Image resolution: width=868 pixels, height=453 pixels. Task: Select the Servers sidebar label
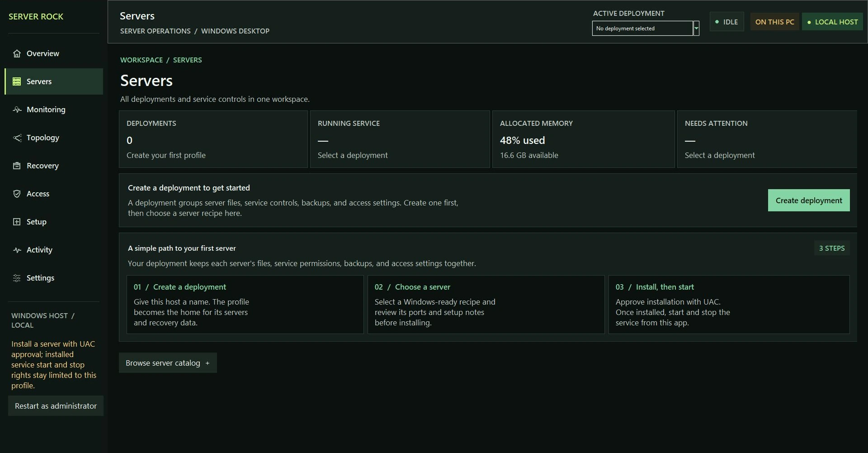click(39, 81)
